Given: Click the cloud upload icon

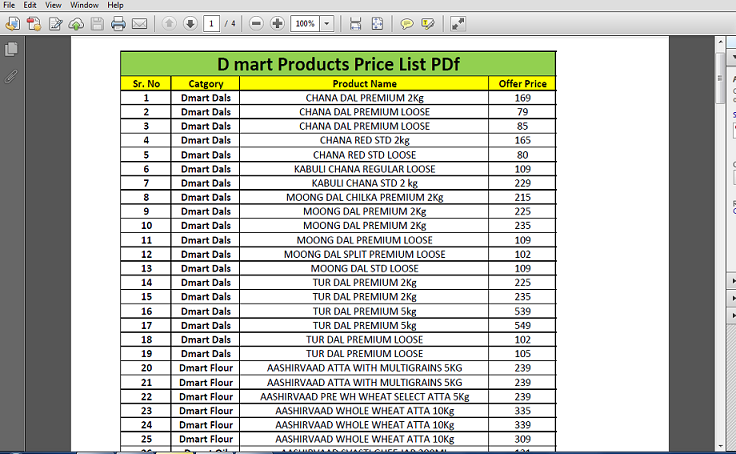Looking at the screenshot, I should (x=76, y=23).
